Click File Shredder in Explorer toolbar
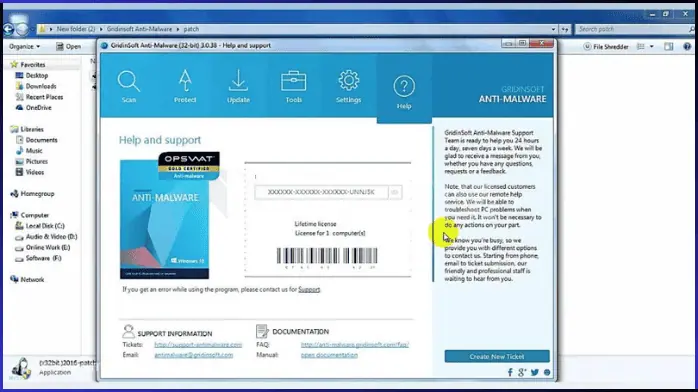This screenshot has height=392, width=698. 606,47
